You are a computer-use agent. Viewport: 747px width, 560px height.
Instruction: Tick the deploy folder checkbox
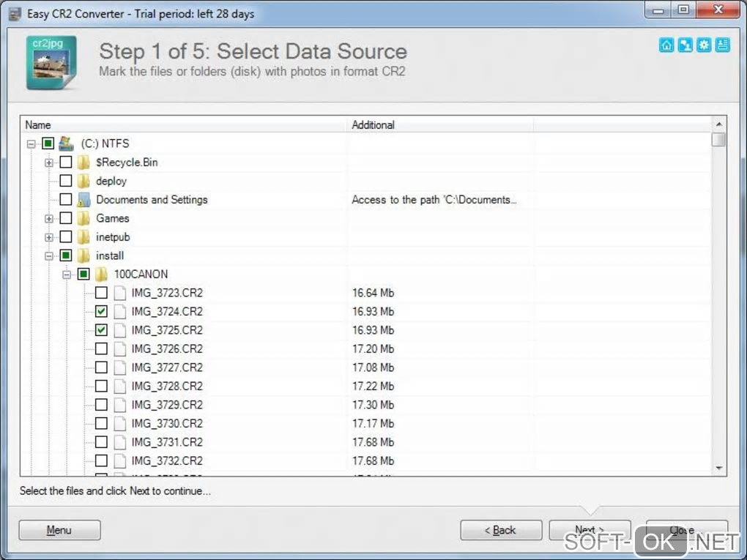click(66, 181)
